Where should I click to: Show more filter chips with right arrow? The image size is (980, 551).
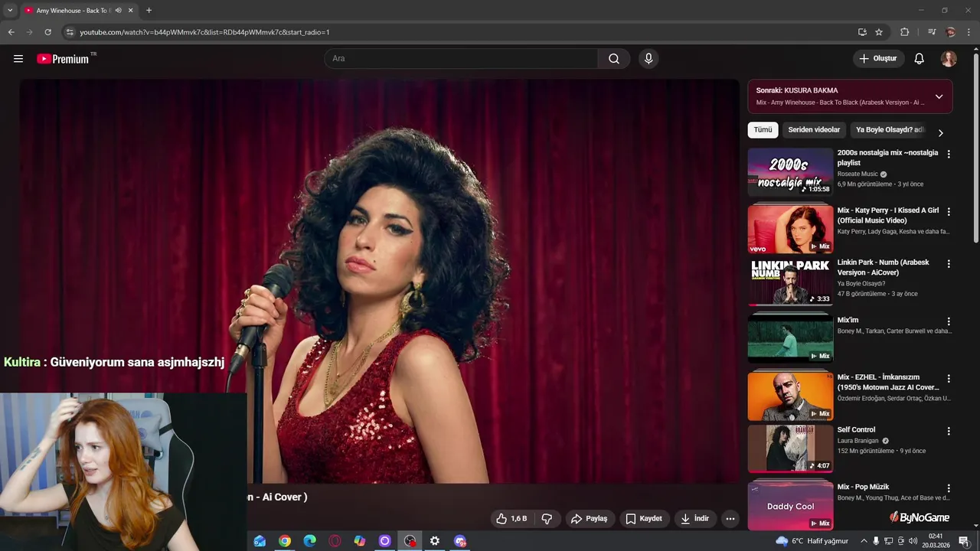[941, 133]
